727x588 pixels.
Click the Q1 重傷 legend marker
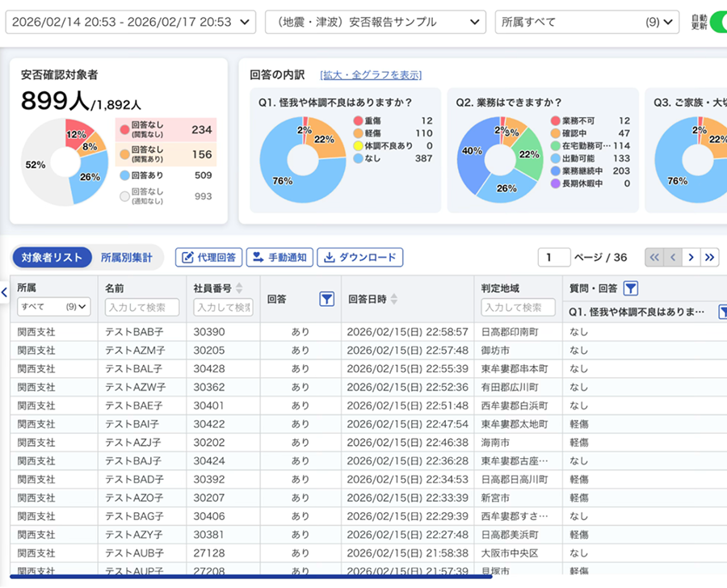click(358, 120)
